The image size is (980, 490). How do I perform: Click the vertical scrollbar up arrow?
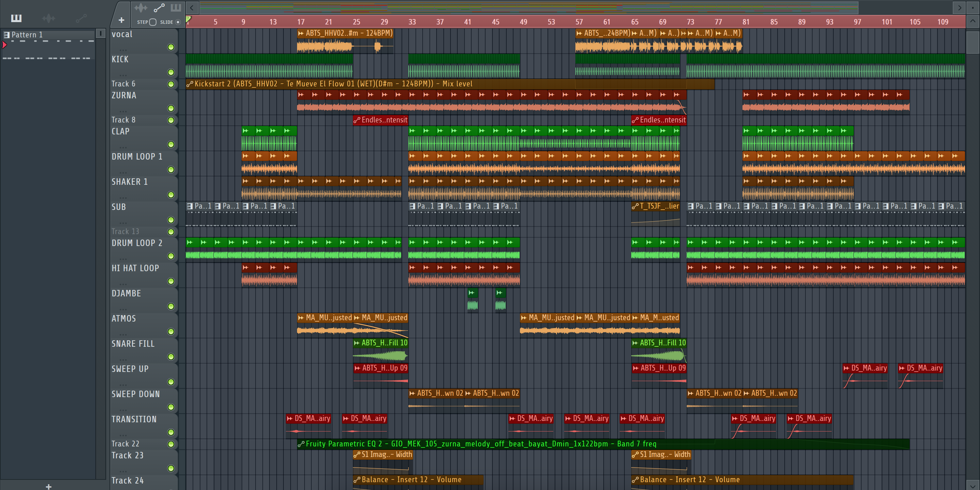973,21
